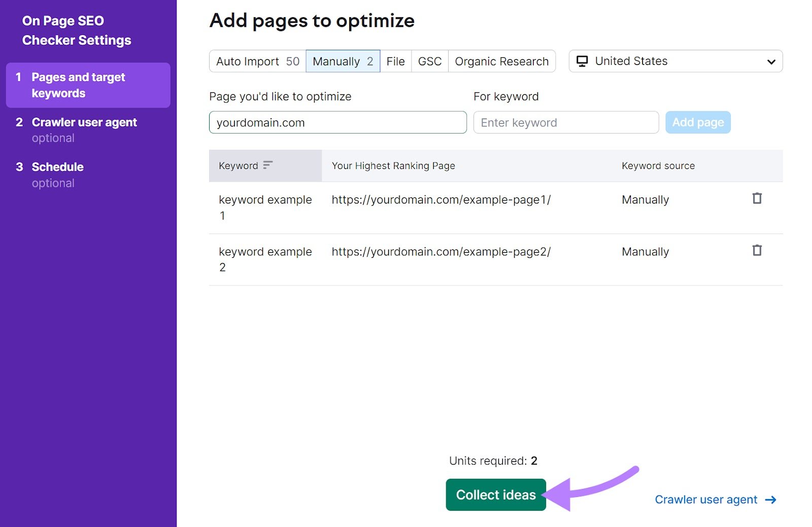Screen dimensions: 812x527
Task: Switch to the Auto Import tab
Action: (256, 61)
